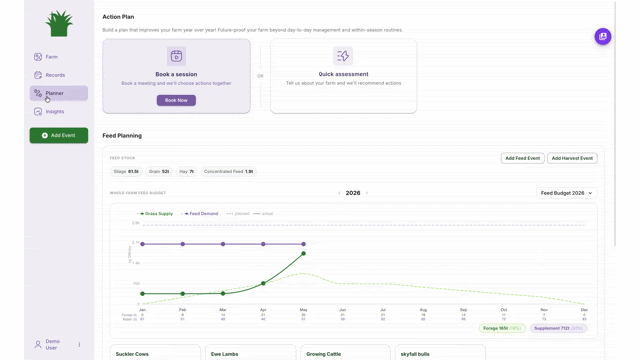640x360 pixels.
Task: Click the Forage 165t summary badge
Action: 502,328
